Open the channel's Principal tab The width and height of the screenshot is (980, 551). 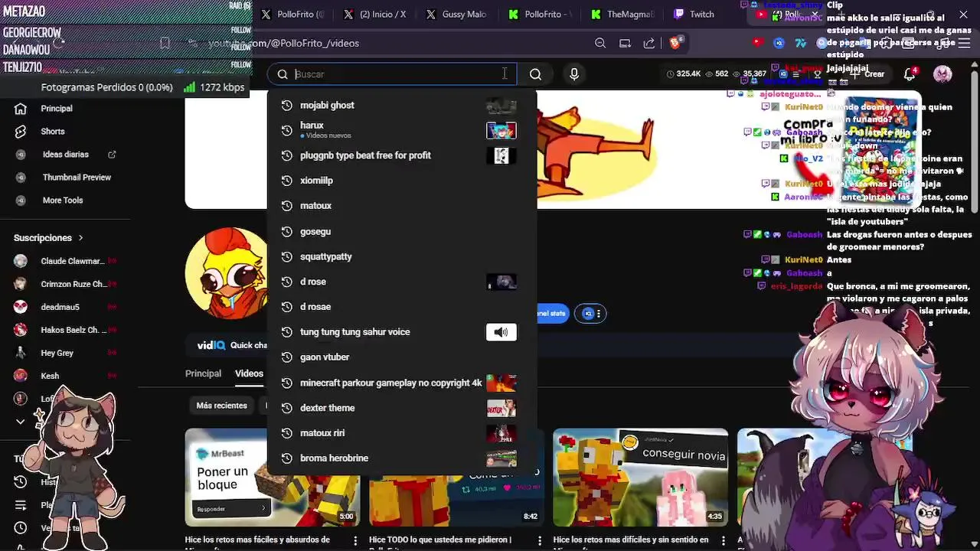tap(203, 373)
